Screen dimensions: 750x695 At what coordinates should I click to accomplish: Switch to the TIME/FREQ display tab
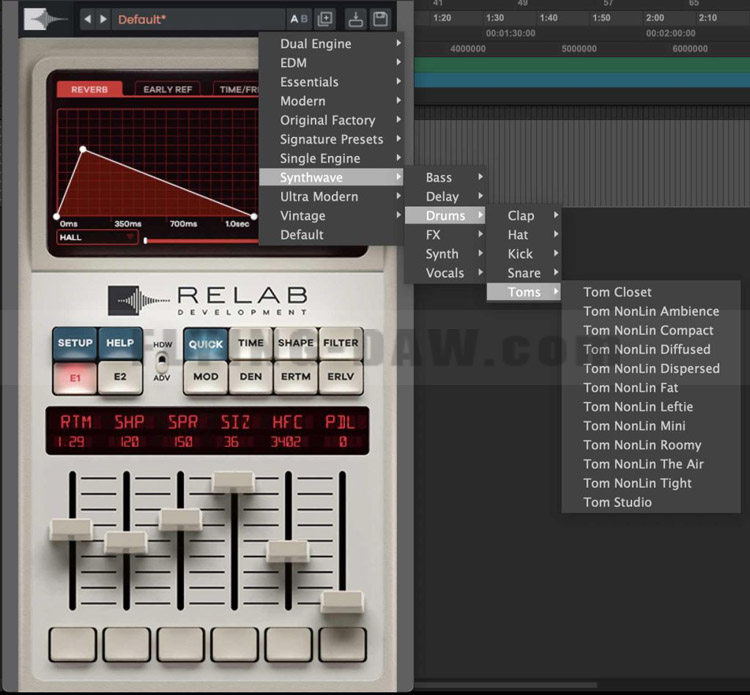pos(236,89)
